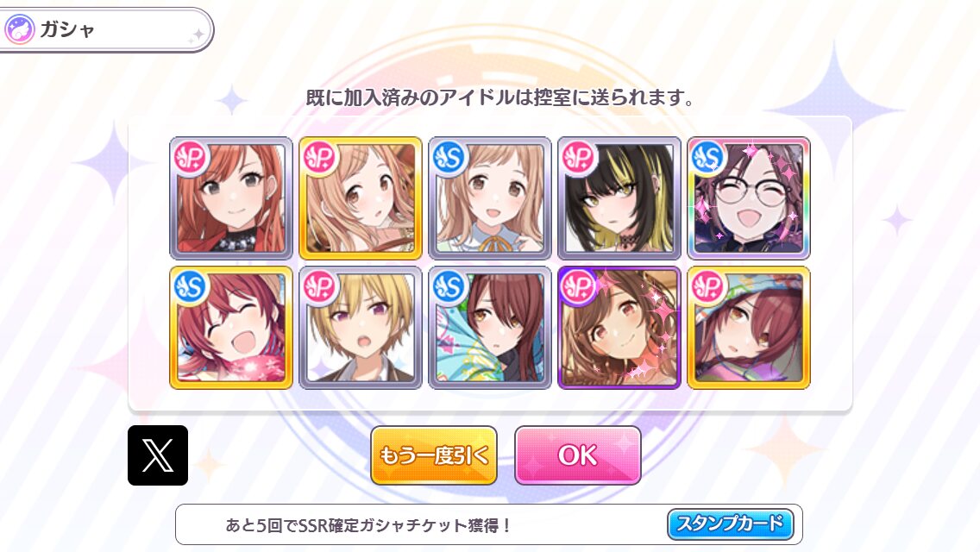
Task: Click the P badge on black-haired idol card
Action: point(579,157)
